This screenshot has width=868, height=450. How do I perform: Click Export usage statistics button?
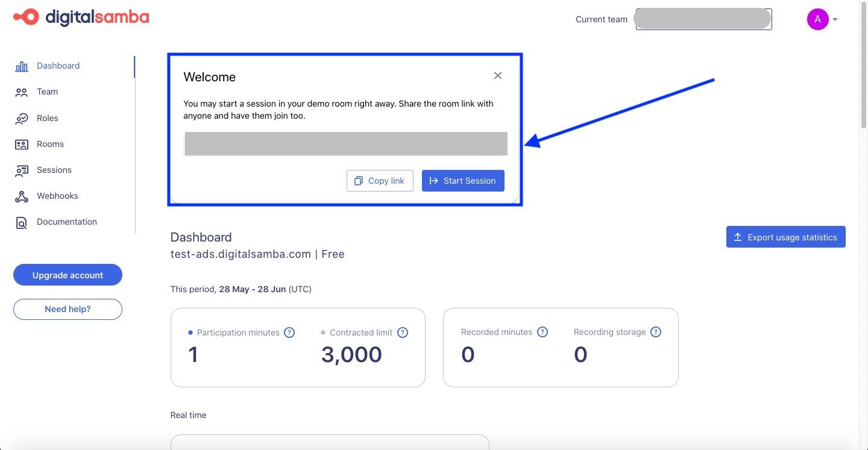click(786, 237)
